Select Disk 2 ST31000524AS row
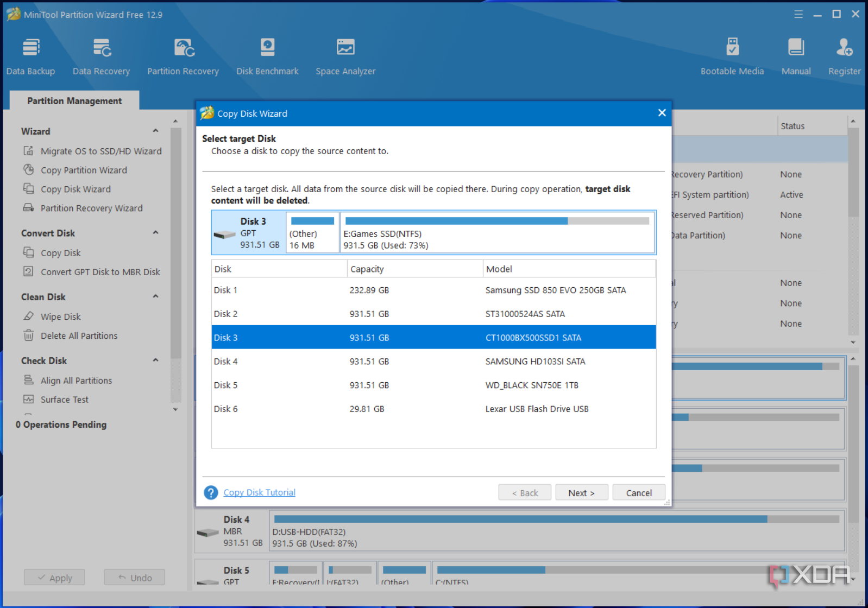Viewport: 868px width, 608px height. (x=433, y=314)
